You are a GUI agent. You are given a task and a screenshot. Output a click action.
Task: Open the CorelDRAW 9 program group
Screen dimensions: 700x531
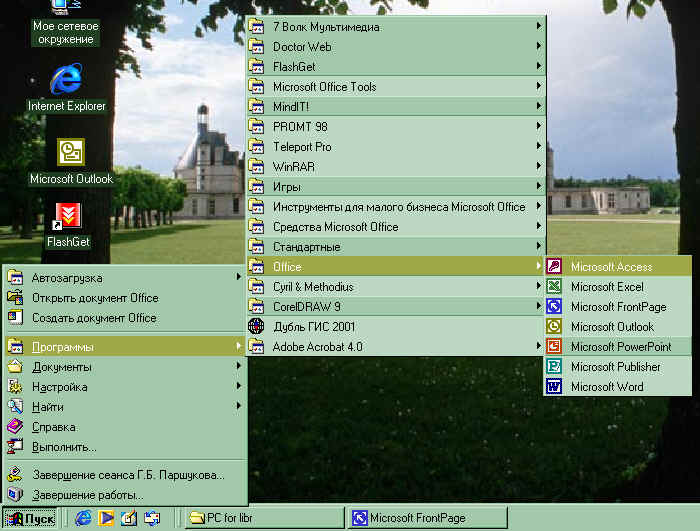coord(396,306)
